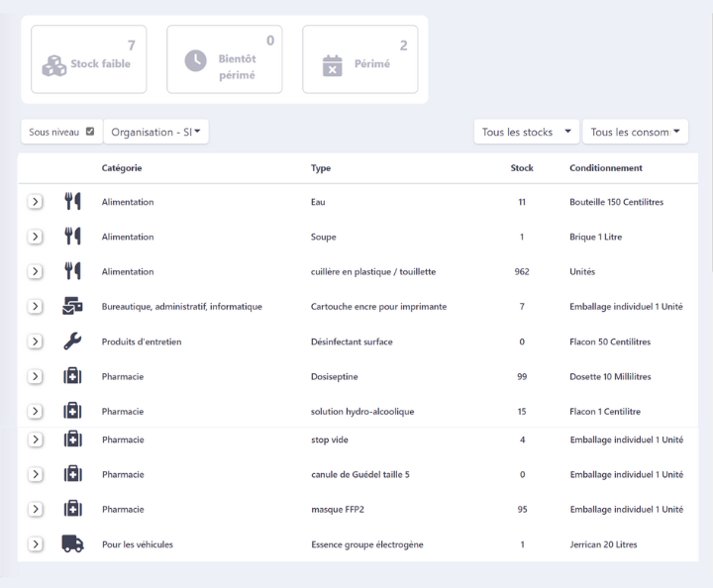Open the Tous les stocks dropdown
Screen dimensions: 713x588
(x=527, y=132)
